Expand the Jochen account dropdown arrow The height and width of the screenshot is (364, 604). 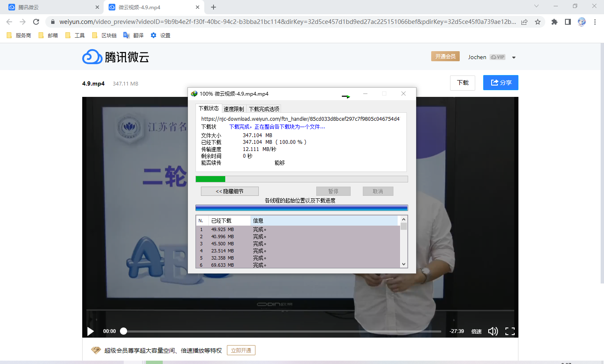pos(514,57)
